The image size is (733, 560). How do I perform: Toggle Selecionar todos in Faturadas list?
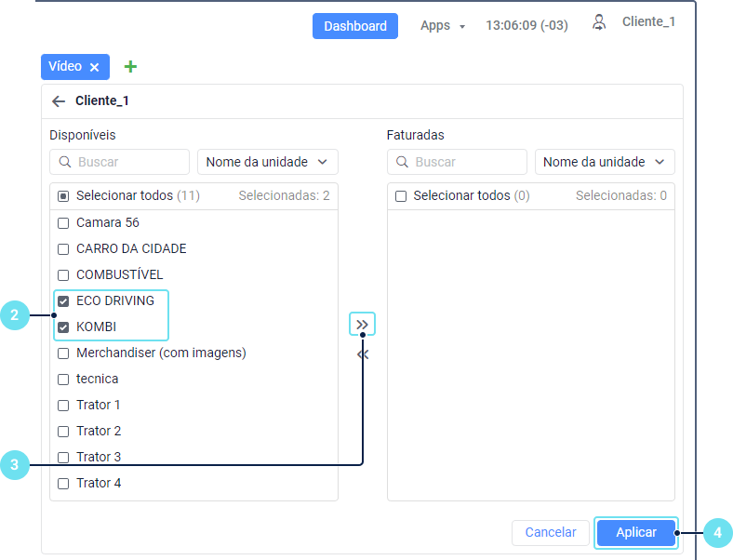(x=401, y=196)
